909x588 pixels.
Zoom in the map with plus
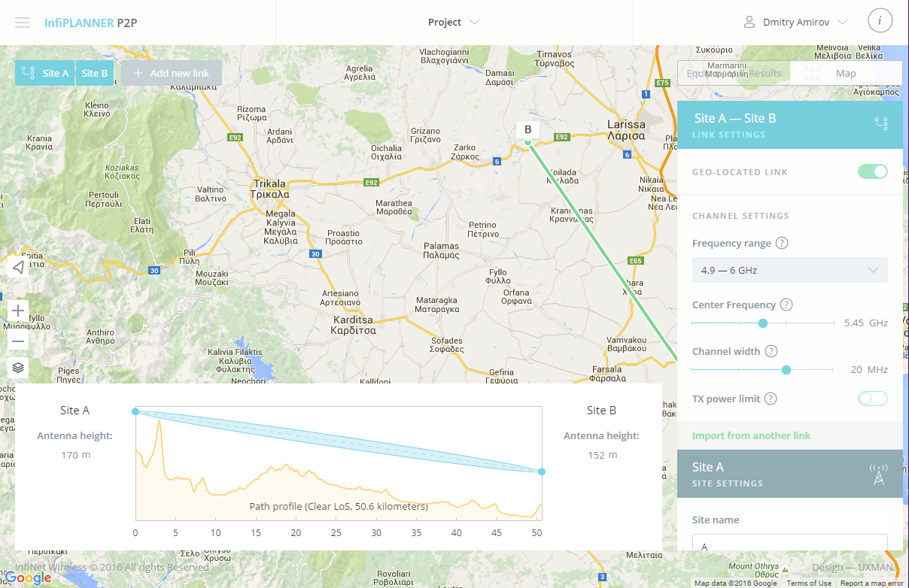(18, 310)
